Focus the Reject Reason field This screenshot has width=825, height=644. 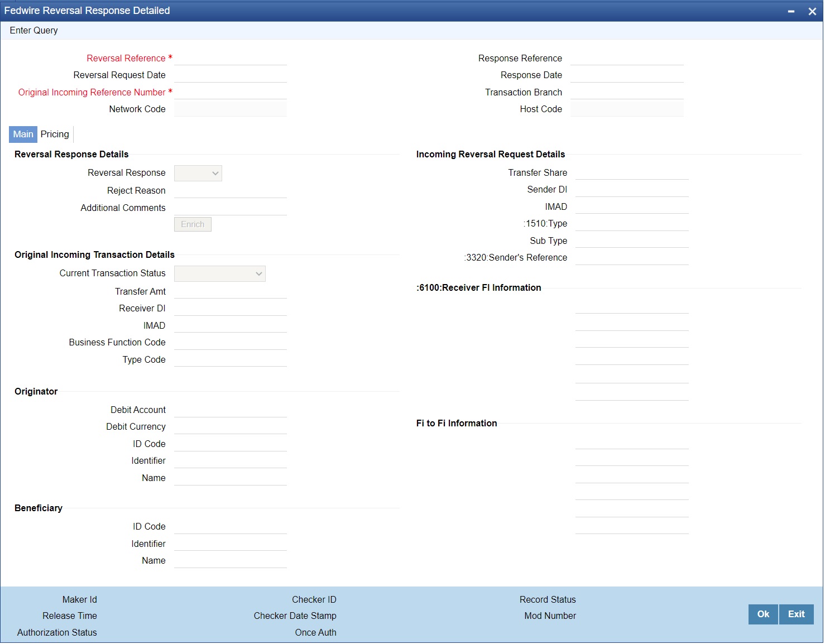click(231, 191)
